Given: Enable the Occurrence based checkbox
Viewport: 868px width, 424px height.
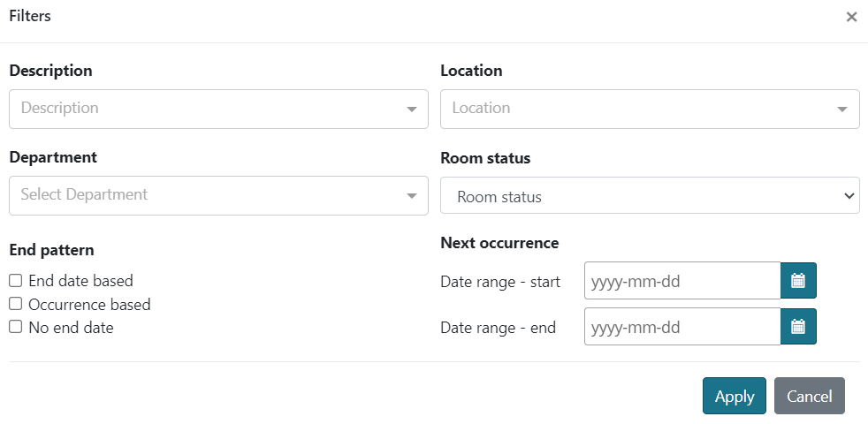Looking at the screenshot, I should [x=16, y=304].
